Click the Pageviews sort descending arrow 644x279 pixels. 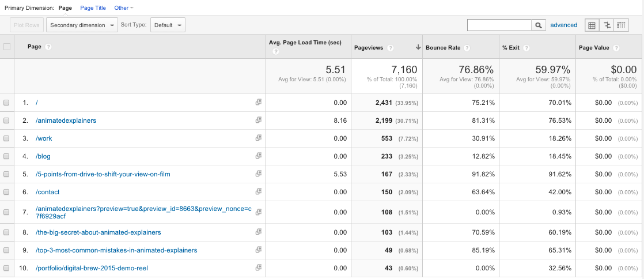[418, 47]
